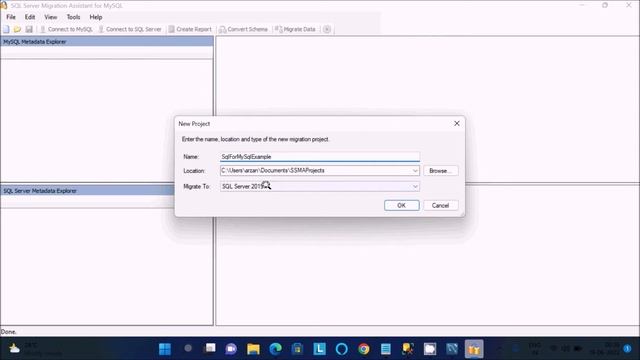This screenshot has height=360, width=640.
Task: Open File Explorer from the taskbar
Action: pyautogui.click(x=253, y=349)
